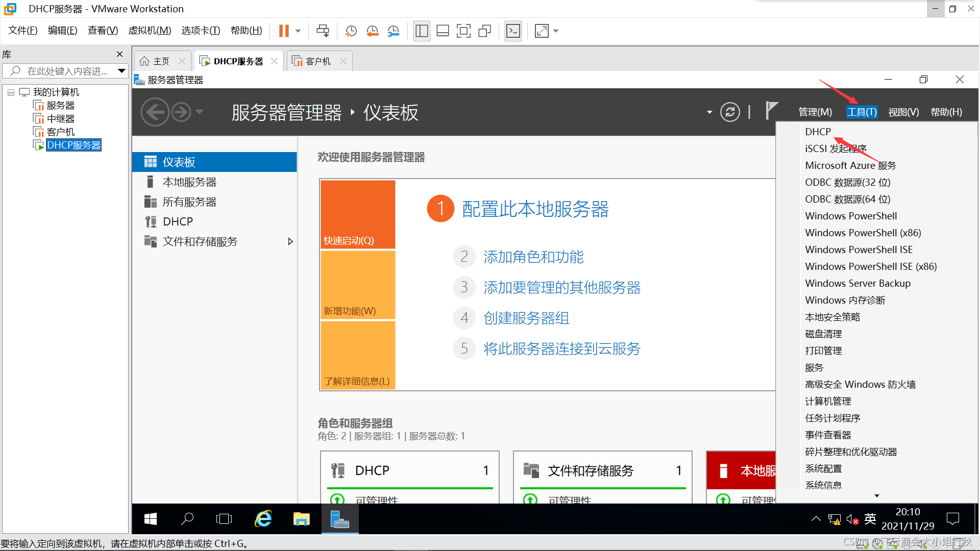
Task: Select 中继器 in the library tree
Action: (60, 119)
